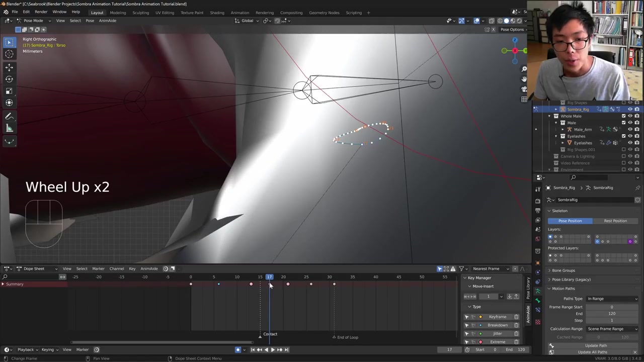
Task: Toggle the auto keying record button
Action: click(238, 350)
